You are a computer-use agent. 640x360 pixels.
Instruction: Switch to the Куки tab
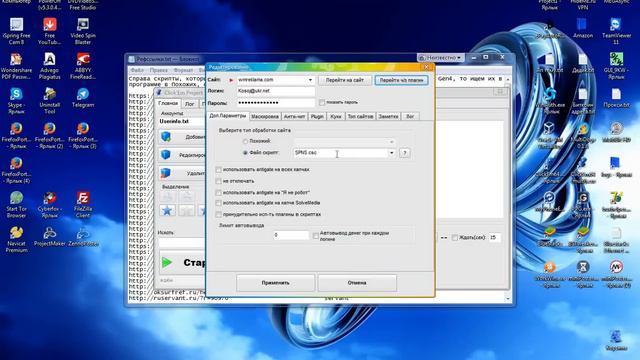(x=336, y=116)
